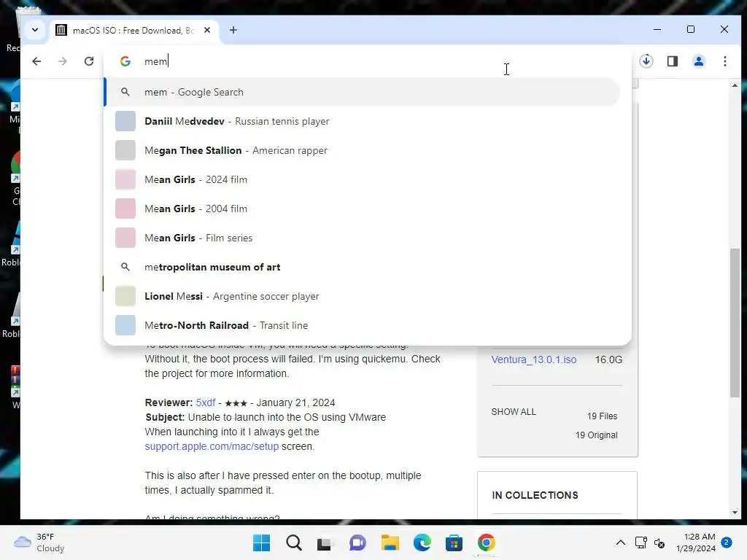Click the Google logo icon in address bar

(125, 61)
